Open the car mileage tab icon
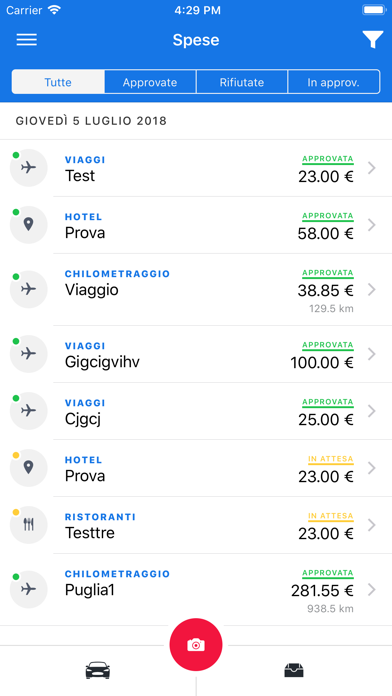392x696 pixels. [98, 670]
